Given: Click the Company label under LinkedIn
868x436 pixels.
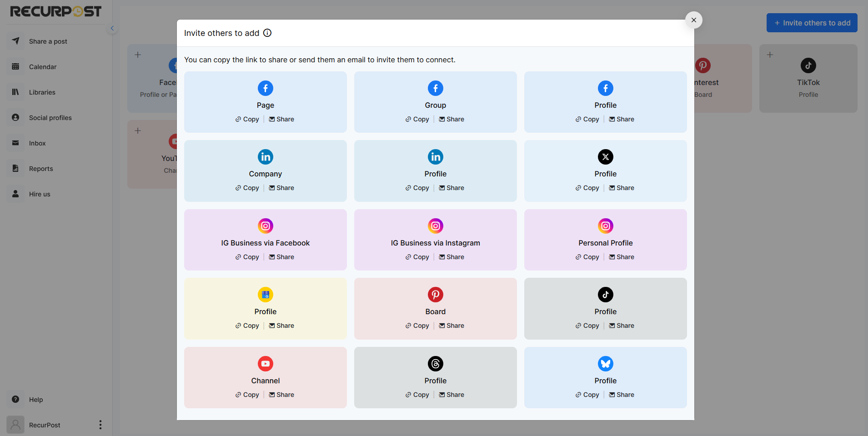Looking at the screenshot, I should click(x=266, y=174).
